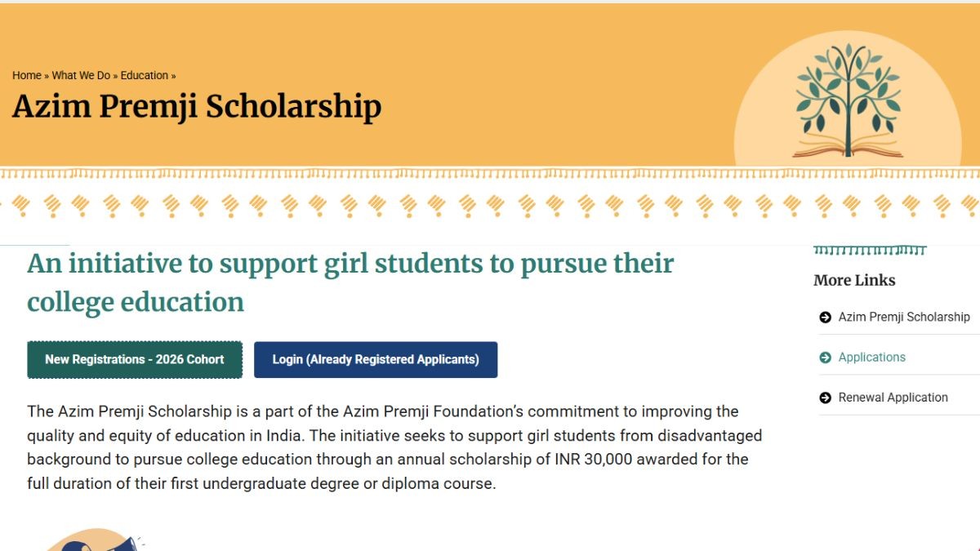Click the tree and book logo illustration

[848, 100]
